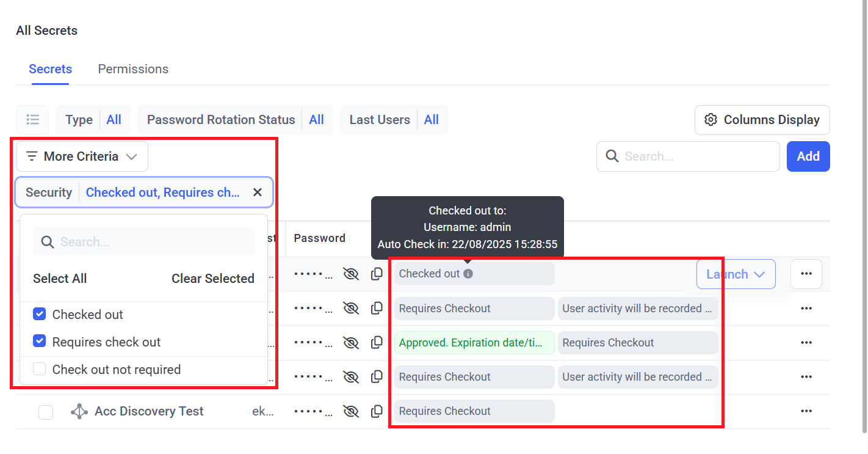868x454 pixels.
Task: Open the Password Rotation Status filter
Action: 235,120
